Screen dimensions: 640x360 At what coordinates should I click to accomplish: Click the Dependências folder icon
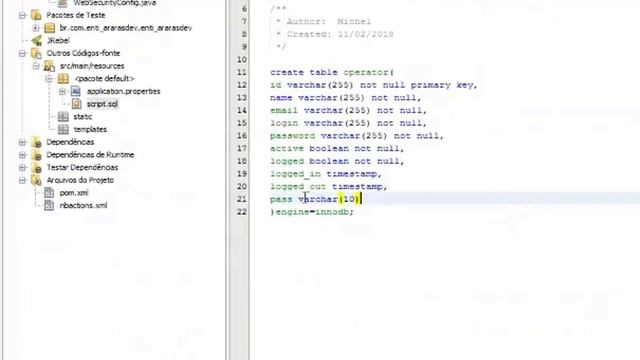(36, 142)
